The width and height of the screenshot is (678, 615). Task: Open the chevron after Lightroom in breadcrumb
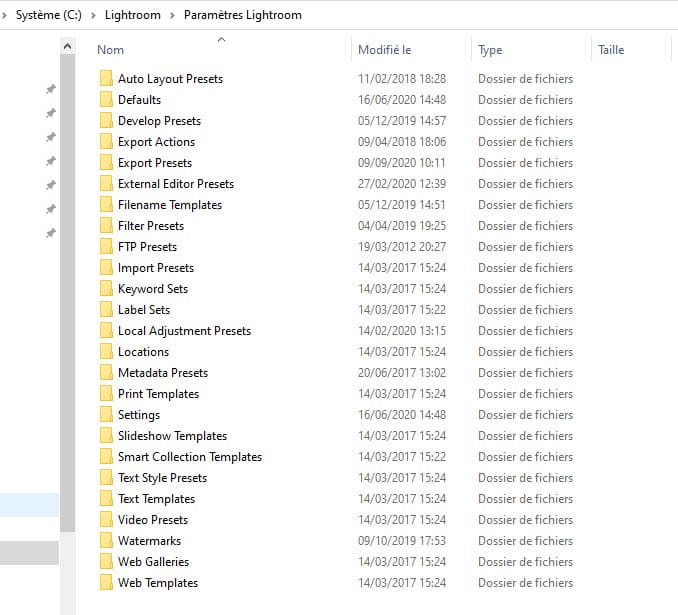172,15
